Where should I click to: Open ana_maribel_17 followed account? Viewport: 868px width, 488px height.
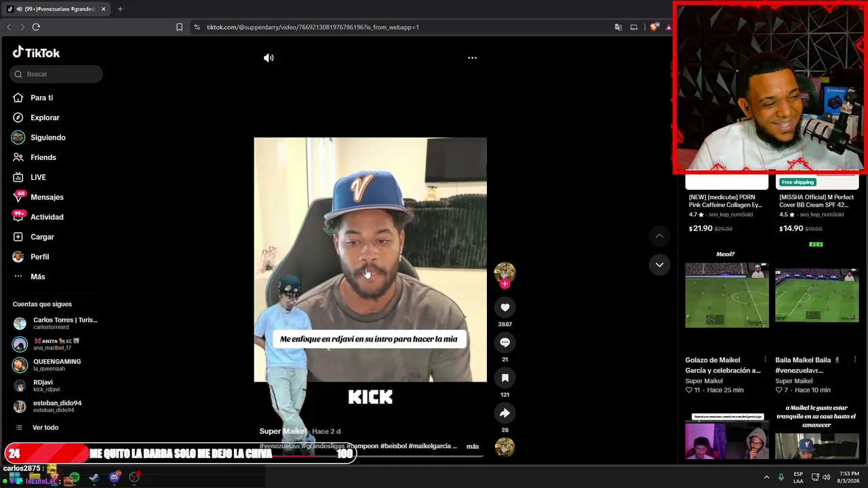[x=56, y=344]
